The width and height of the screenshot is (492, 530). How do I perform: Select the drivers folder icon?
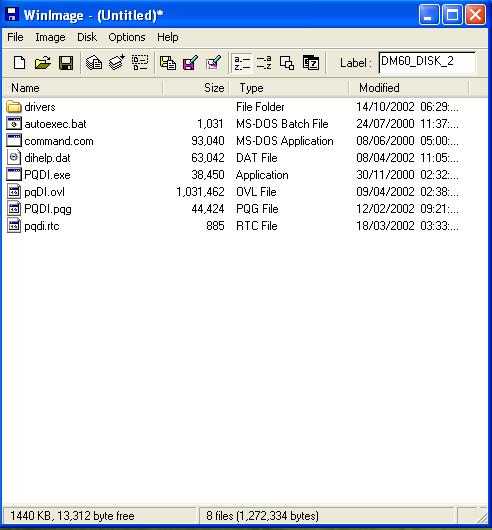[x=14, y=107]
